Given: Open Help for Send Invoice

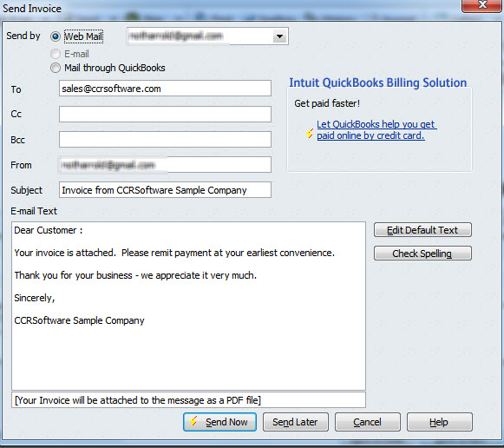Looking at the screenshot, I should [x=440, y=422].
